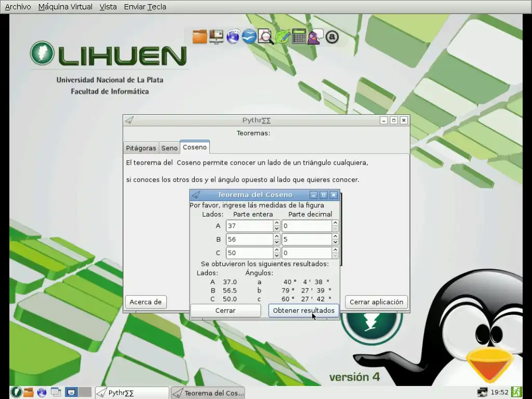The width and height of the screenshot is (532, 399).
Task: Click the result value 37.0 for side A
Action: click(230, 282)
